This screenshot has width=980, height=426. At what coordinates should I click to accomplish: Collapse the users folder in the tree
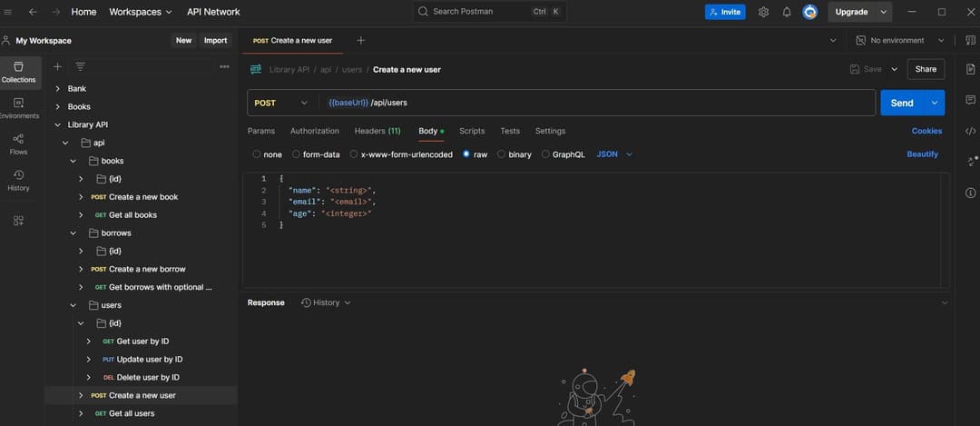[73, 305]
